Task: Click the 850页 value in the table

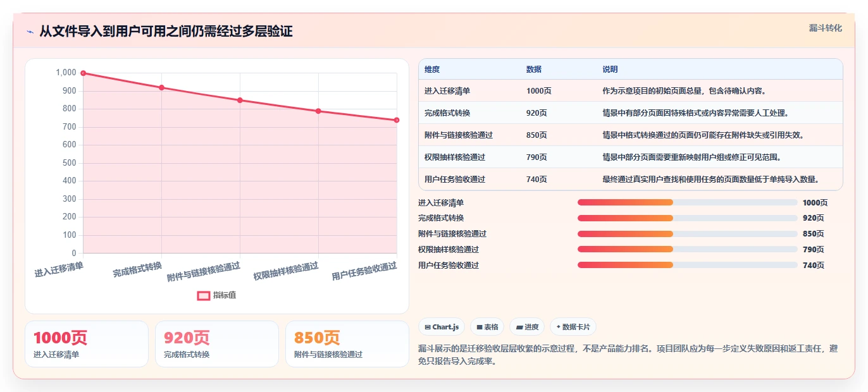Action: (x=536, y=135)
